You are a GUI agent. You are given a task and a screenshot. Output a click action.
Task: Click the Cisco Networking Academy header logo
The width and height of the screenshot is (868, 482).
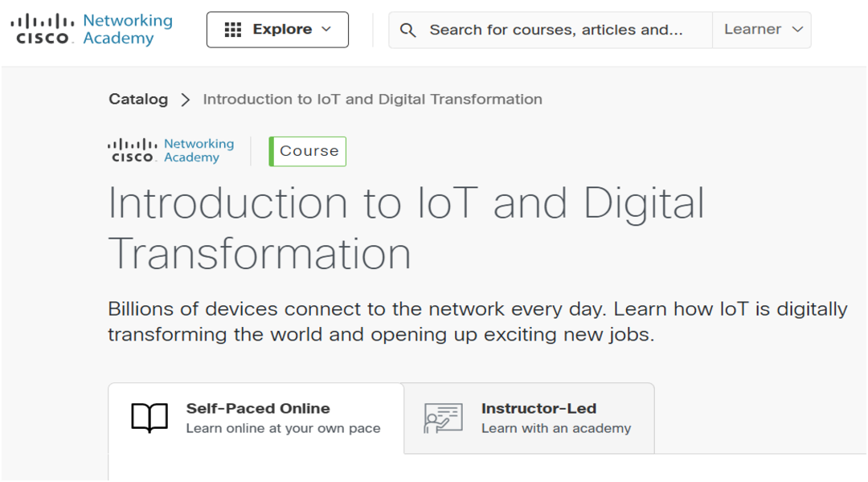coord(92,30)
